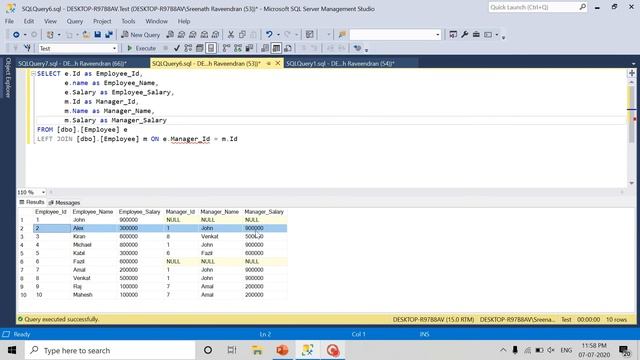Open the window layout dropdown arrow
The image size is (640, 360).
497,35
